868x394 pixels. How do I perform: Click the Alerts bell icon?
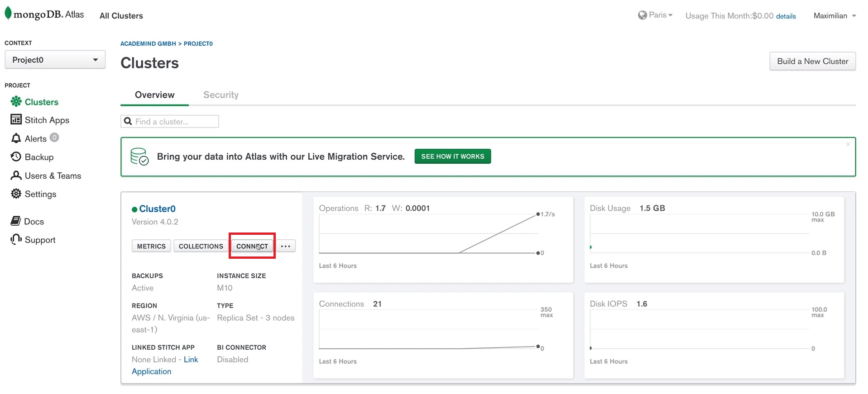tap(16, 138)
